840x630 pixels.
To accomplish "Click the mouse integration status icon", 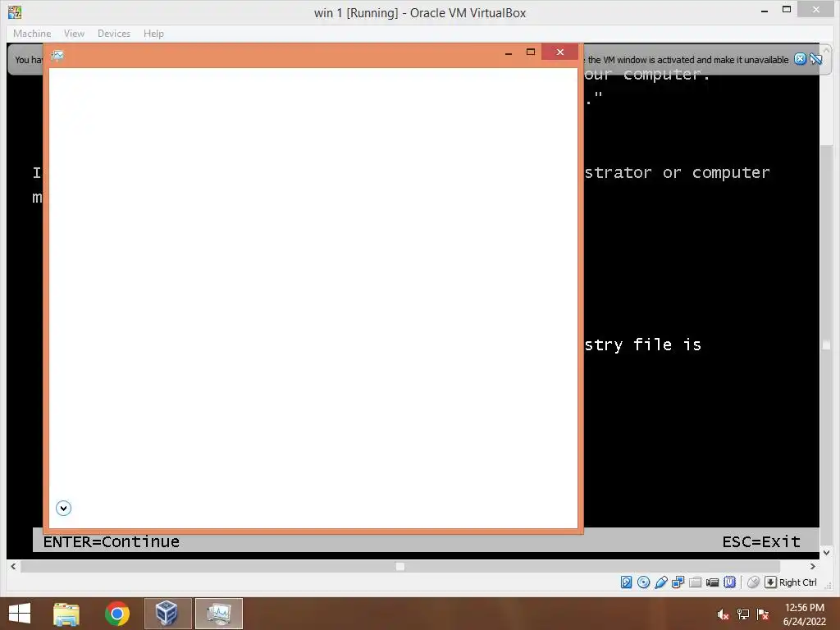I will 753,582.
